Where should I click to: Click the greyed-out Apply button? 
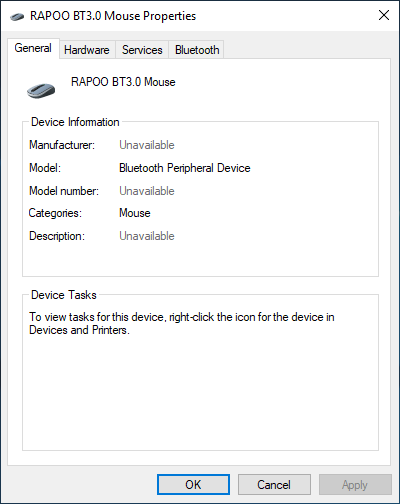[355, 484]
